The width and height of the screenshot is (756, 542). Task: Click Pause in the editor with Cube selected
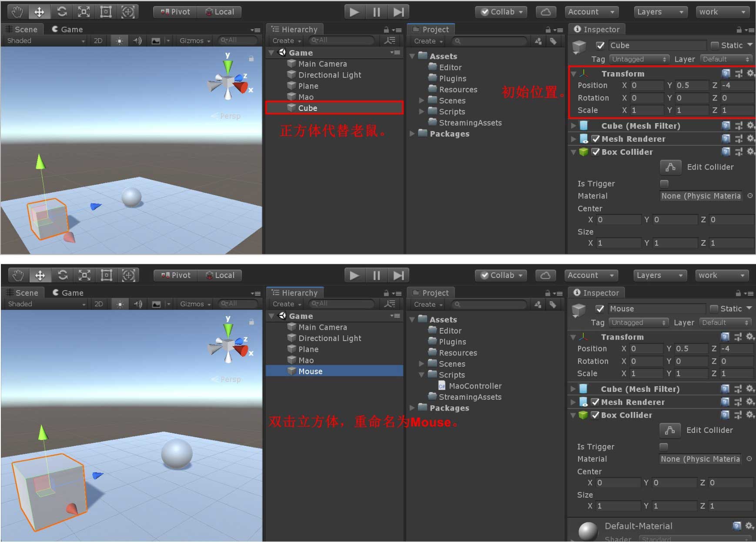(377, 12)
